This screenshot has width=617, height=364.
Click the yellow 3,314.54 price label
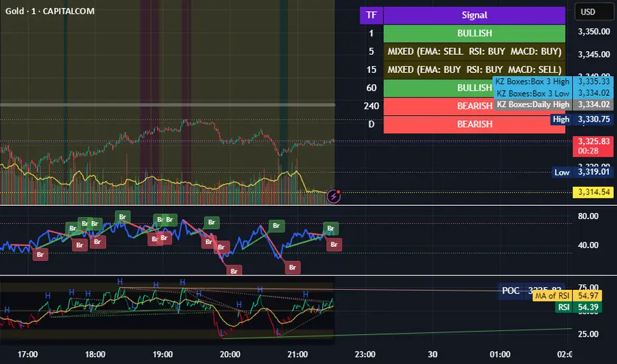coord(593,192)
